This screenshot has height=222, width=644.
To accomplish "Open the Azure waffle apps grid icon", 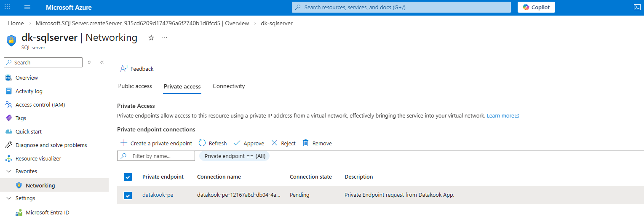I will click(7, 7).
